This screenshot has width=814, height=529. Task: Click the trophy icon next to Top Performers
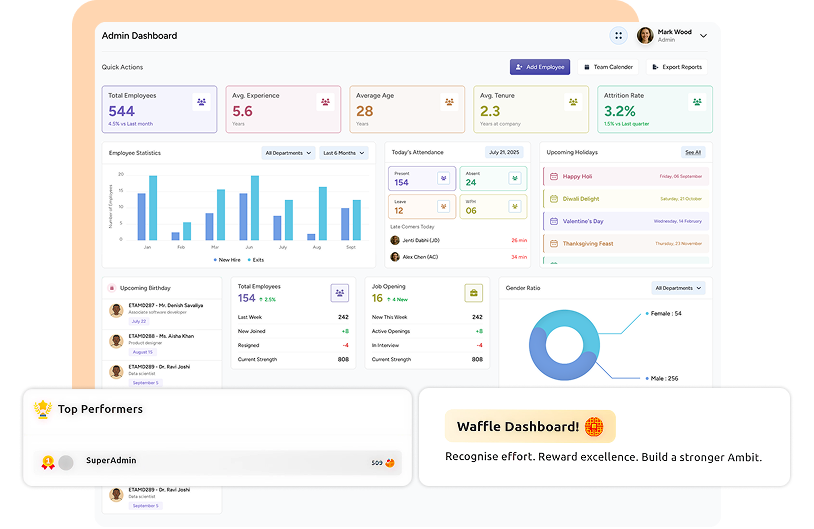[x=43, y=409]
